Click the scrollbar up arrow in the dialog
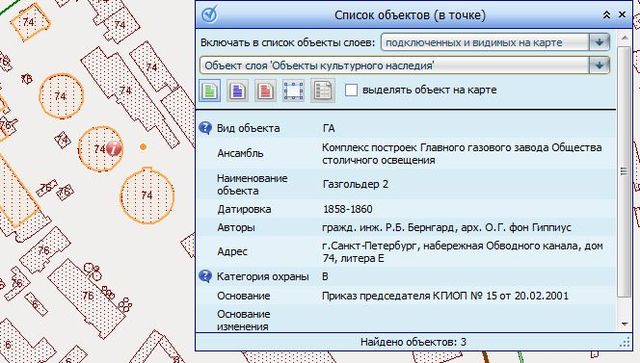The image size is (640, 363). [624, 38]
